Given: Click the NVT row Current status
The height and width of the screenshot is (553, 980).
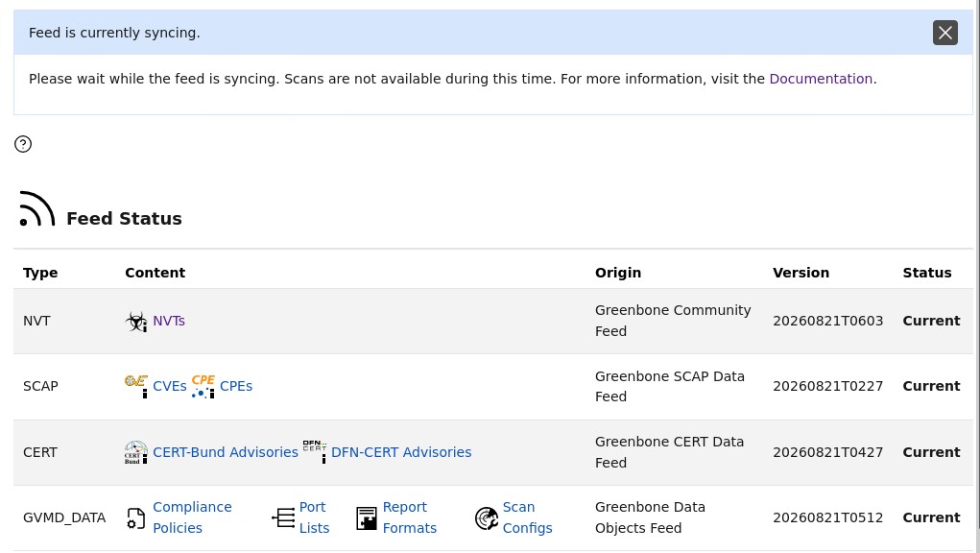Looking at the screenshot, I should click(x=931, y=321).
